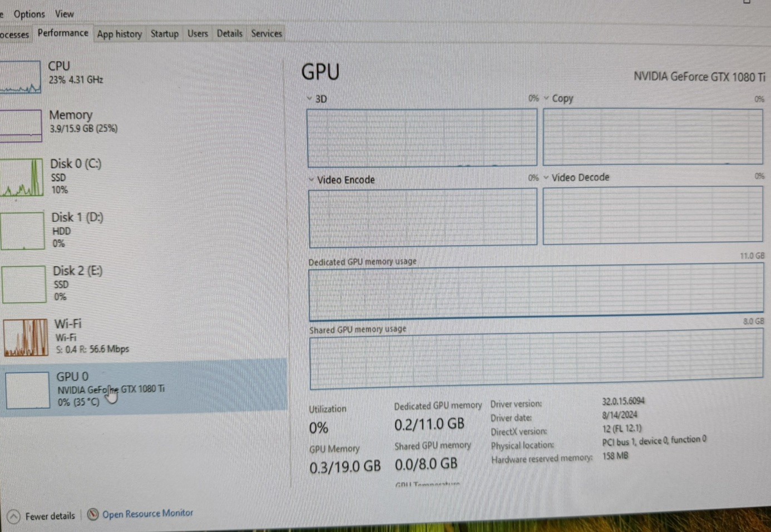Select the Memory mini graph thumbnail
This screenshot has width=771, height=532.
click(x=21, y=125)
